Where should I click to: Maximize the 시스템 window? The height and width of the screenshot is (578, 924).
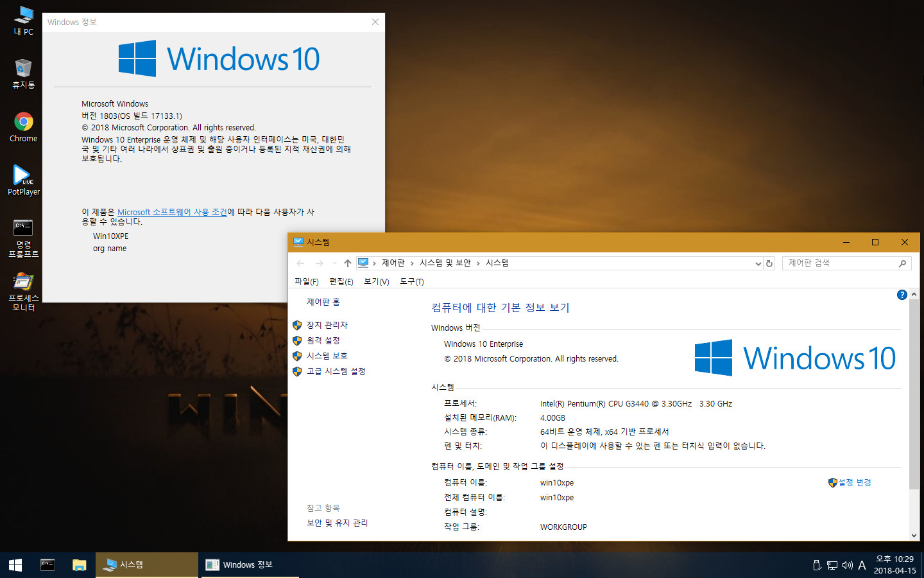[x=875, y=242]
